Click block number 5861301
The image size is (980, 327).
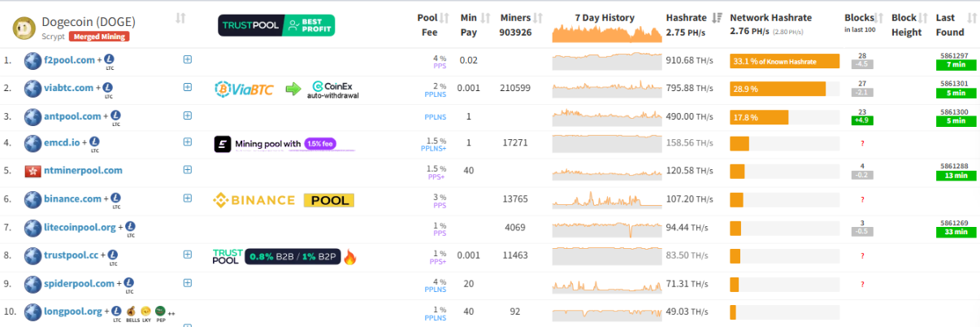pos(956,83)
